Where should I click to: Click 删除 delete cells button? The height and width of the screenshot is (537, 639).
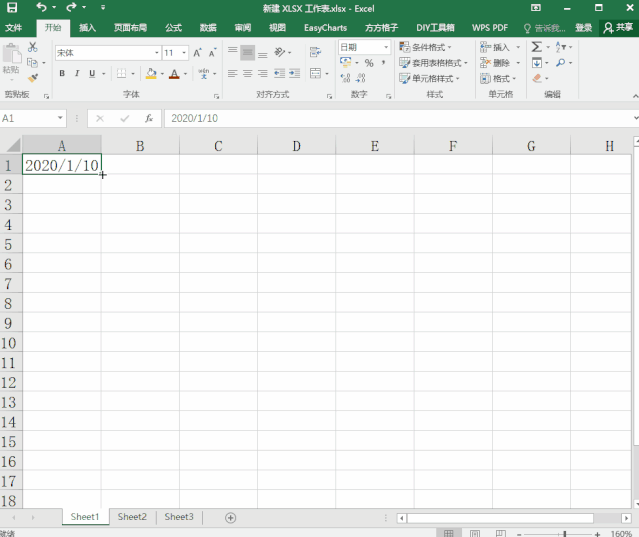495,63
